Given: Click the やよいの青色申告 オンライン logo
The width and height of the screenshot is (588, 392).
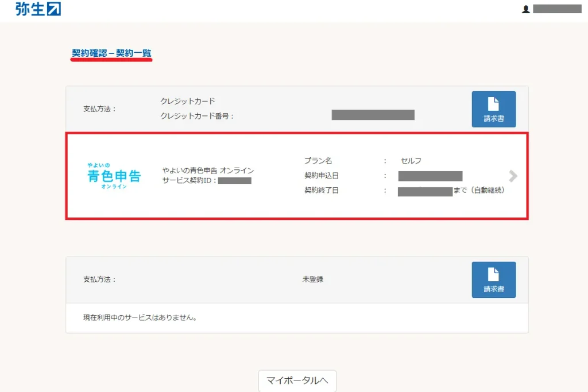Looking at the screenshot, I should point(114,176).
